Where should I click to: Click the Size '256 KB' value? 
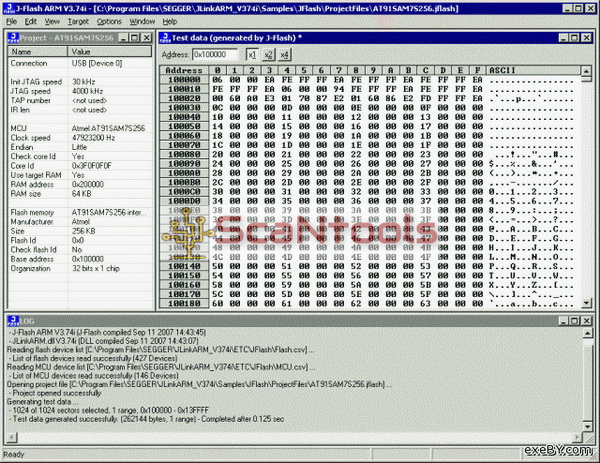click(83, 231)
